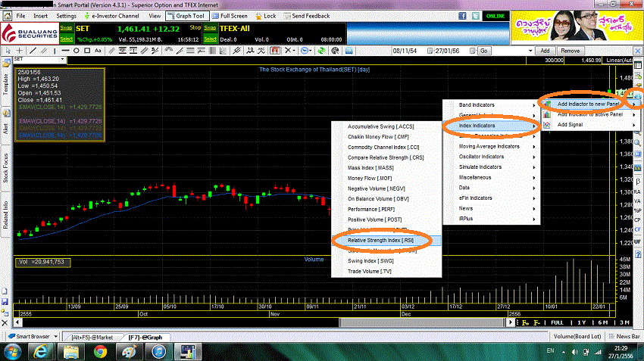Screen dimensions: 644x361
Task: Select the horizontal line tool
Action: click(x=65, y=51)
